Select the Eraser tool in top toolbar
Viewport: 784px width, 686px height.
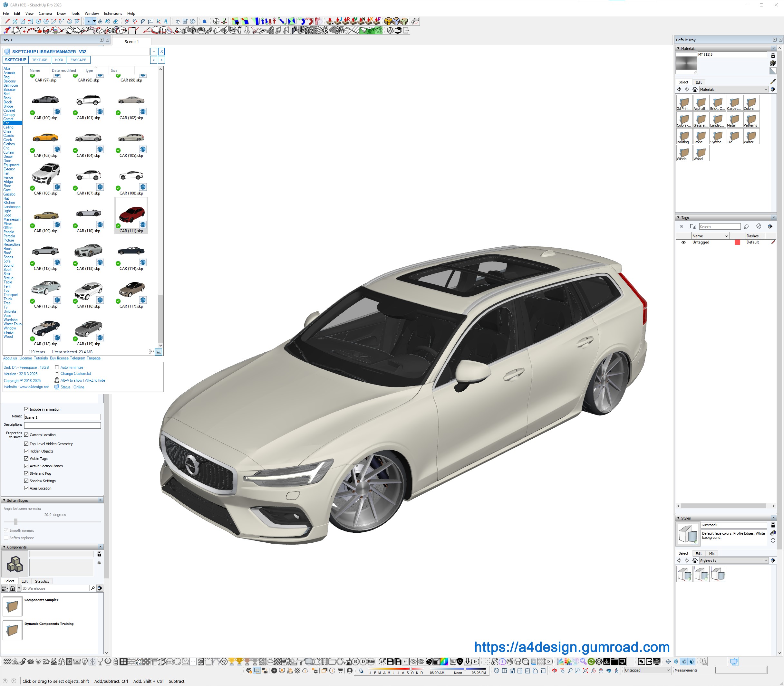(116, 22)
